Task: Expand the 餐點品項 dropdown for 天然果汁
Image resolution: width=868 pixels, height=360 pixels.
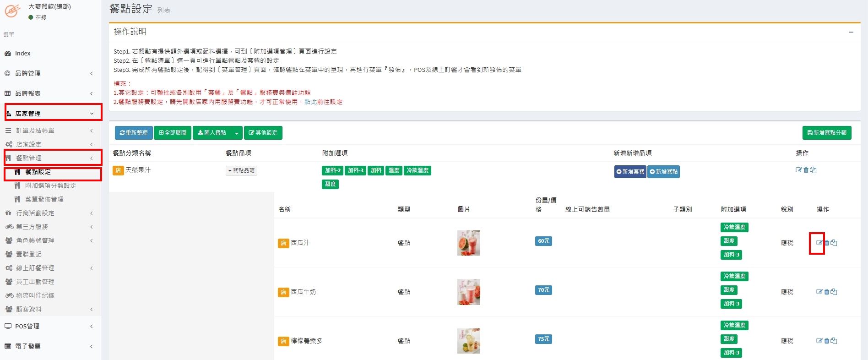Action: coord(242,171)
